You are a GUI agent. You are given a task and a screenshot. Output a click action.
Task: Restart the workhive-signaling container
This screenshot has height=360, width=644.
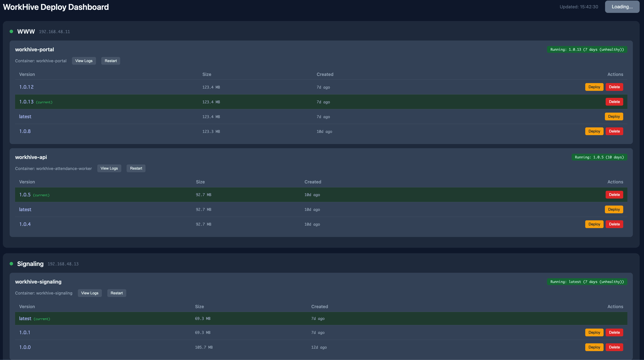click(117, 293)
